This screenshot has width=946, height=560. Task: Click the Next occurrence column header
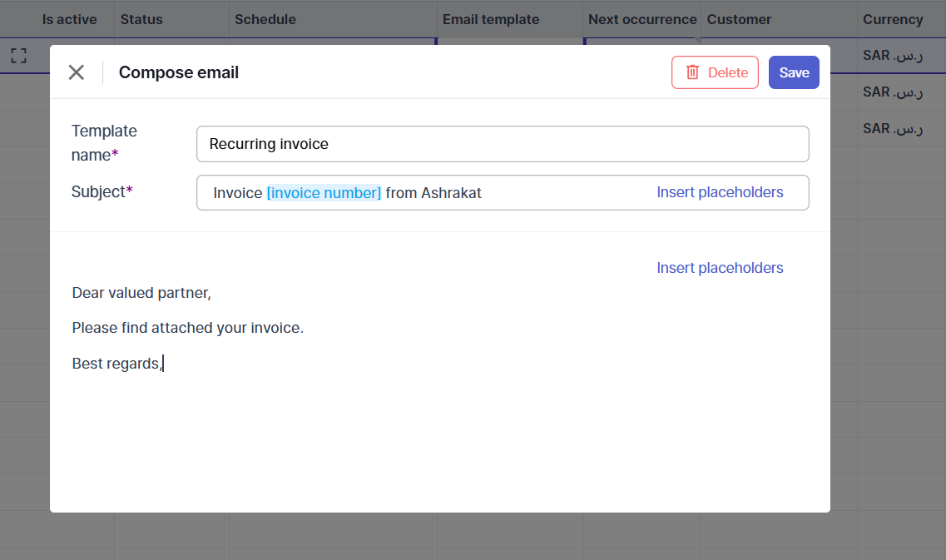[641, 19]
